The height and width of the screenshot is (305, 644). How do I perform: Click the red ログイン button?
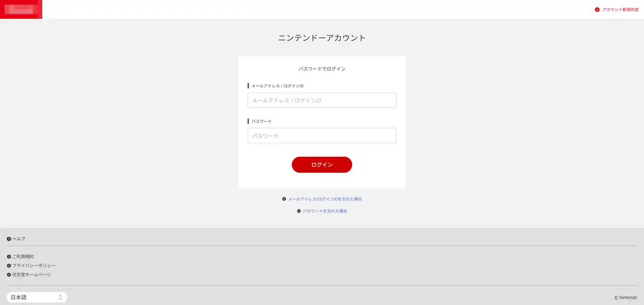[322, 165]
